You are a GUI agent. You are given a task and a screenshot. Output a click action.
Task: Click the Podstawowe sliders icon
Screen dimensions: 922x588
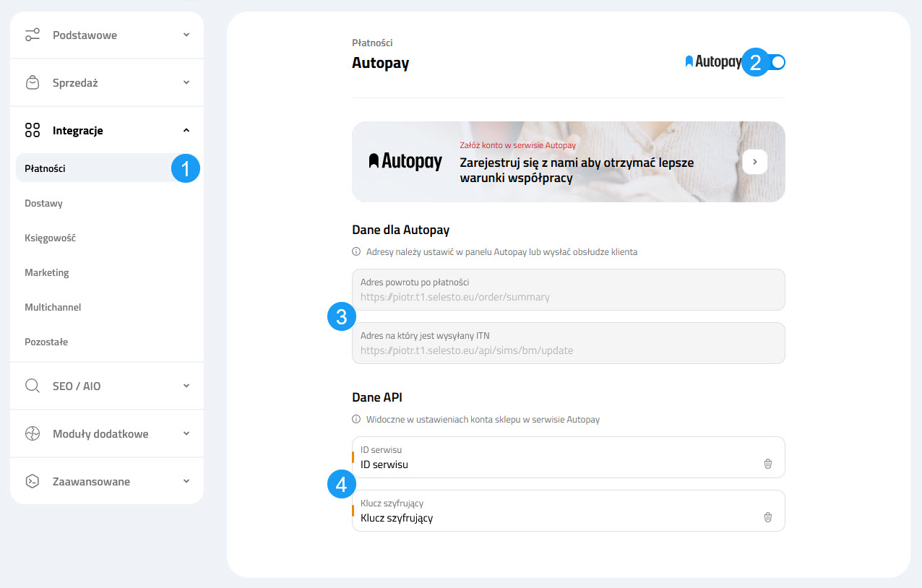pyautogui.click(x=33, y=35)
